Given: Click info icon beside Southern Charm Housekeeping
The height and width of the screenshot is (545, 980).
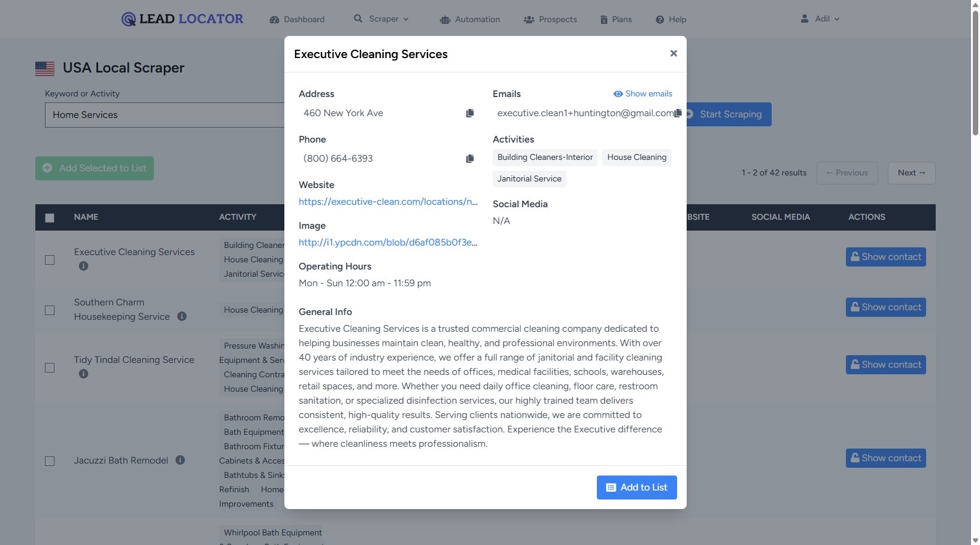Looking at the screenshot, I should point(182,316).
